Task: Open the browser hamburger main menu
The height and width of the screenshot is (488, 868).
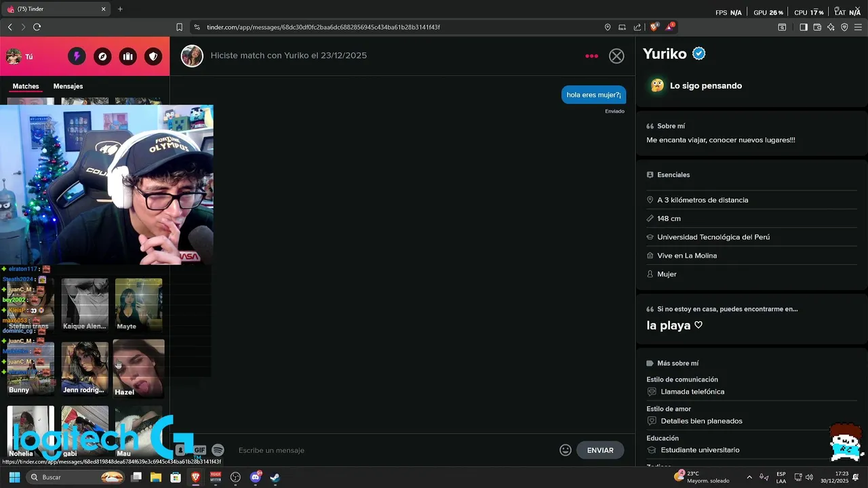Action: click(x=858, y=27)
